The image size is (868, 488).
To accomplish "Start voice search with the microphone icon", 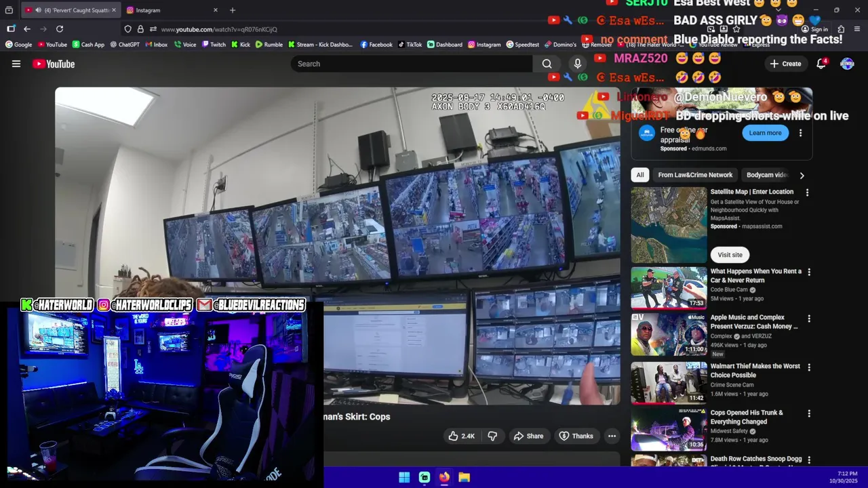I will 577,64.
